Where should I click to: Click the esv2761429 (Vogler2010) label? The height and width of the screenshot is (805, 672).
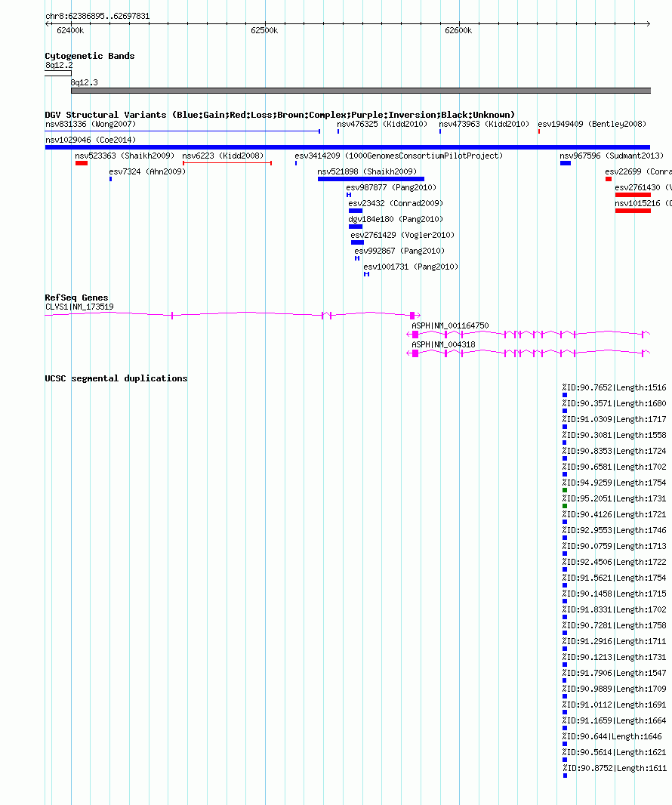pos(402,236)
